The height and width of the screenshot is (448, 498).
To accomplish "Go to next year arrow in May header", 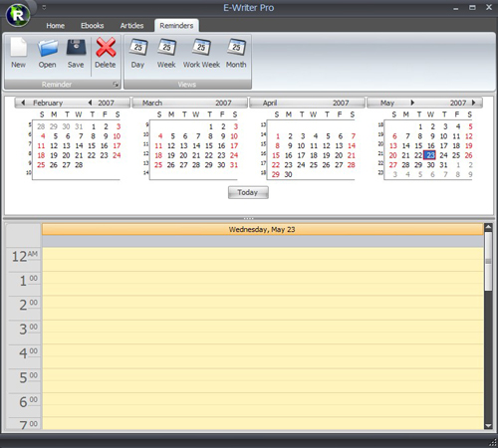I will (x=473, y=103).
